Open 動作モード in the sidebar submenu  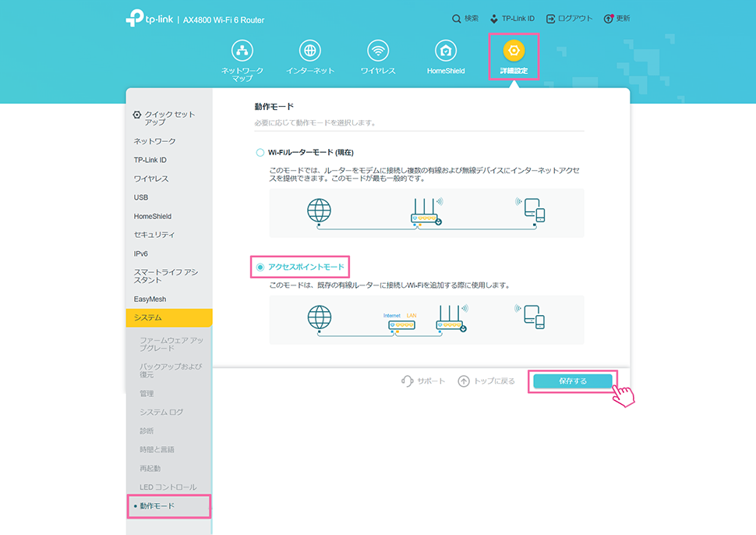(157, 506)
